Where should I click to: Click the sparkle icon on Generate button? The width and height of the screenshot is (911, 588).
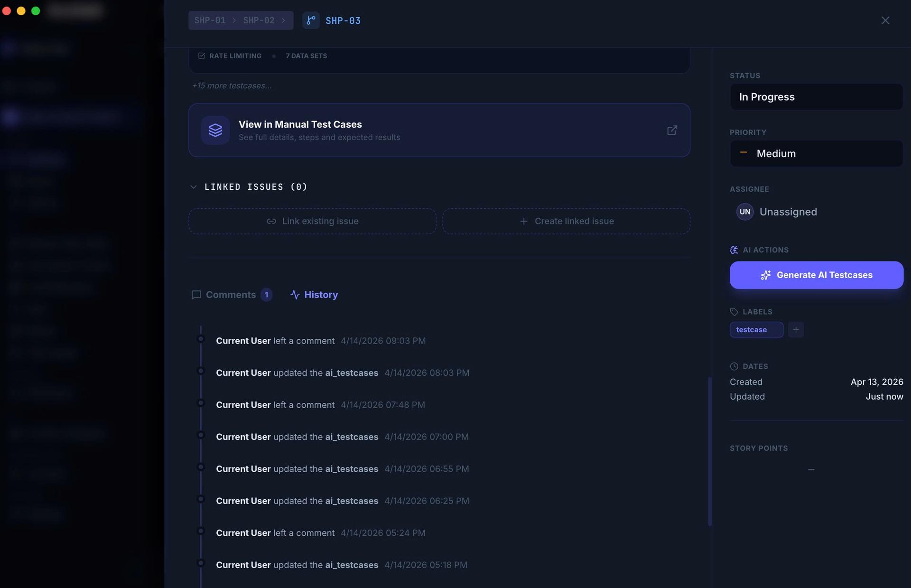tap(766, 275)
